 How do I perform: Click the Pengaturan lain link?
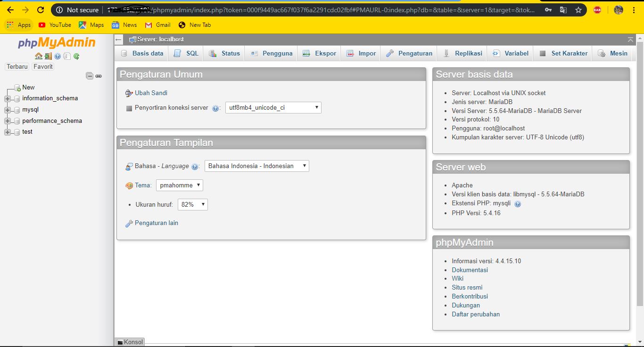(156, 223)
